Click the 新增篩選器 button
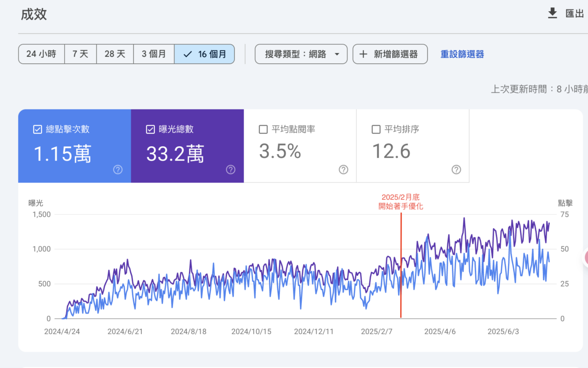The height and width of the screenshot is (368, 588). [x=390, y=54]
